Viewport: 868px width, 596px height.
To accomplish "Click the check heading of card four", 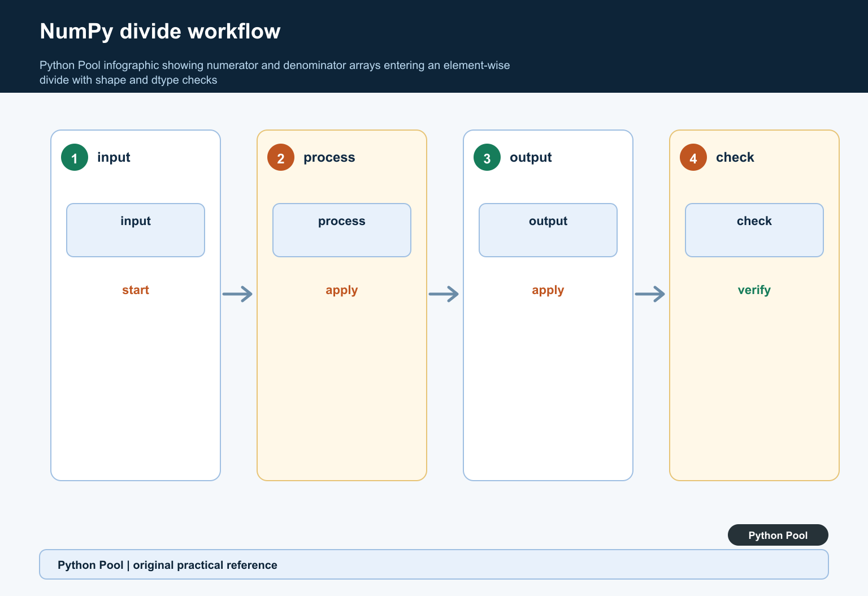I will coord(735,157).
